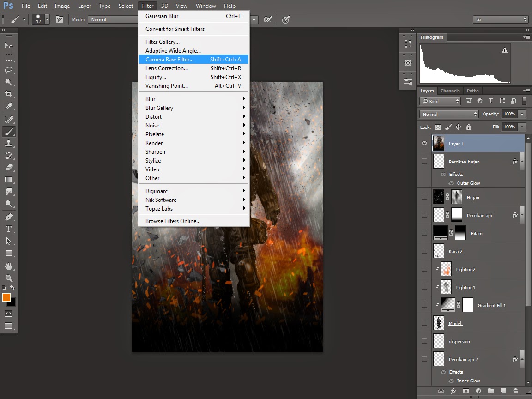Screen dimensions: 532x399
Task: Select the Eyedropper tool
Action: click(x=9, y=106)
